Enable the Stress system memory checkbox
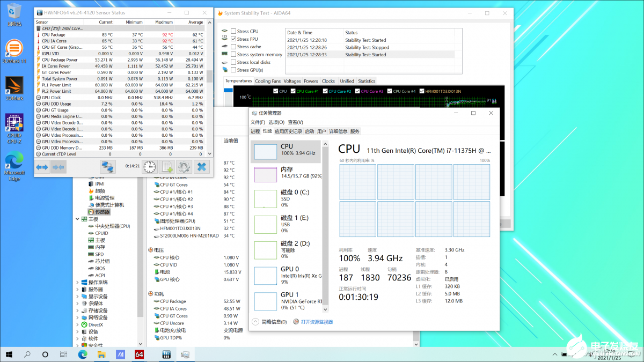This screenshot has height=362, width=644. tap(233, 54)
